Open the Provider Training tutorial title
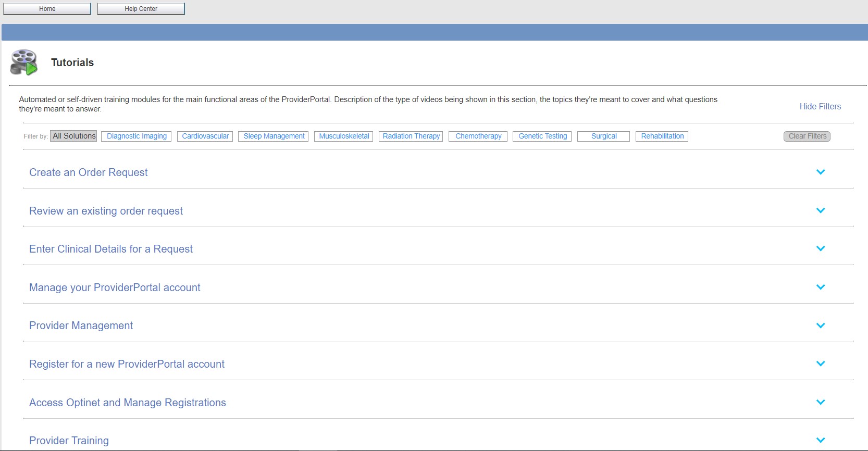 pyautogui.click(x=69, y=441)
